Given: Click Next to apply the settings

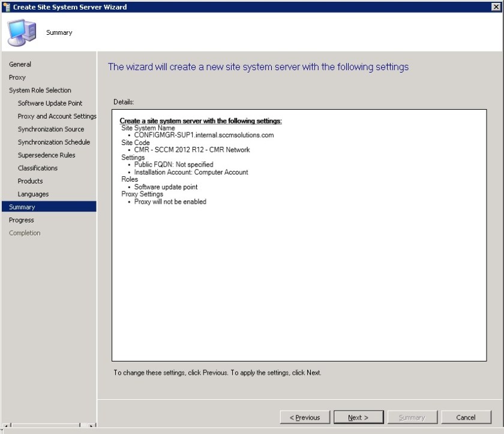Looking at the screenshot, I should pyautogui.click(x=359, y=417).
